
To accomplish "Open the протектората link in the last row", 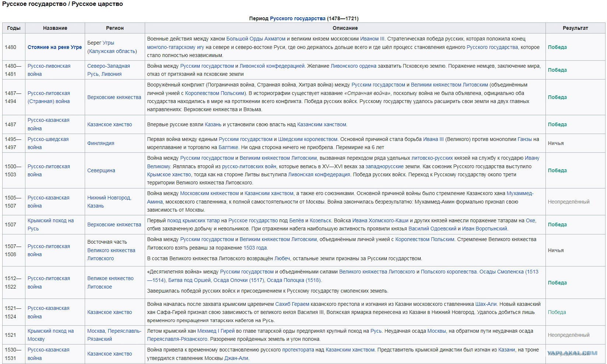I will click(298, 350).
